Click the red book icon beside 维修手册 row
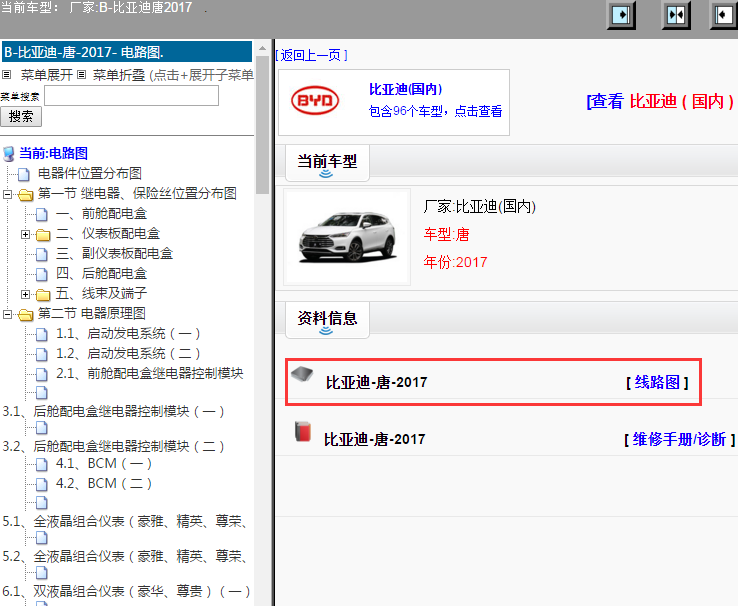The height and width of the screenshot is (606, 738). [303, 431]
